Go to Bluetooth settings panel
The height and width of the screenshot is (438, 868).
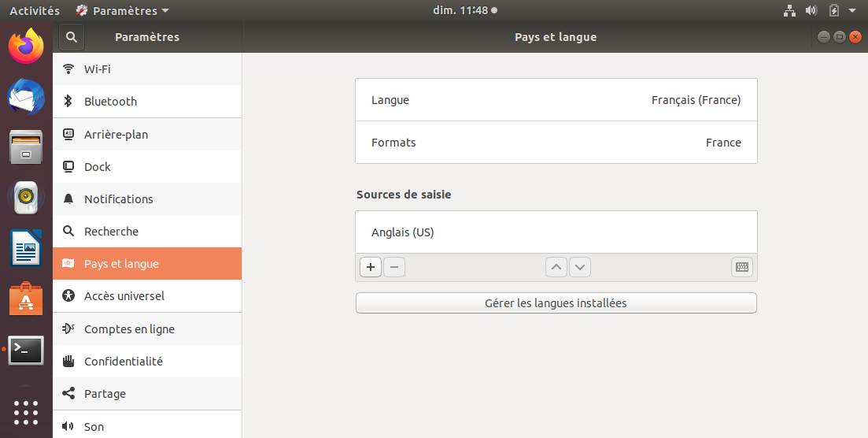[x=147, y=102]
